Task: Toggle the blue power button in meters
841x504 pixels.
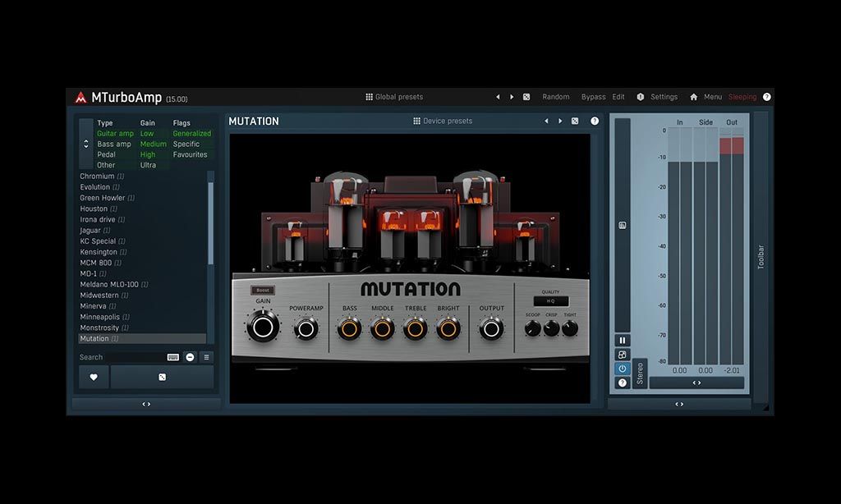Action: (x=623, y=369)
